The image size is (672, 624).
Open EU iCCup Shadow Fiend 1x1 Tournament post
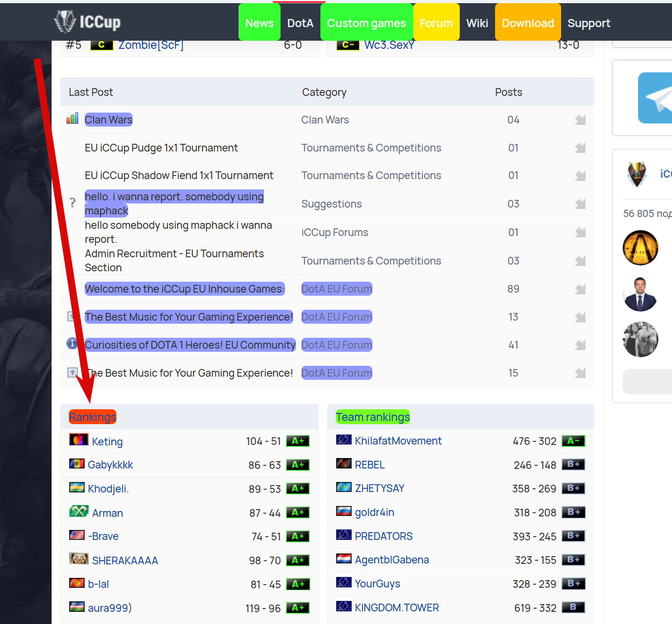click(179, 175)
